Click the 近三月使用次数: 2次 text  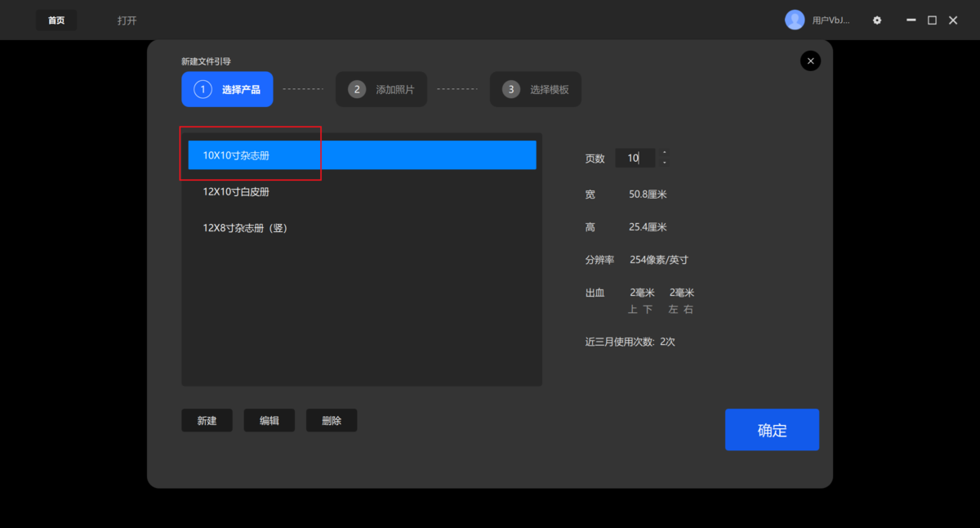click(x=630, y=342)
